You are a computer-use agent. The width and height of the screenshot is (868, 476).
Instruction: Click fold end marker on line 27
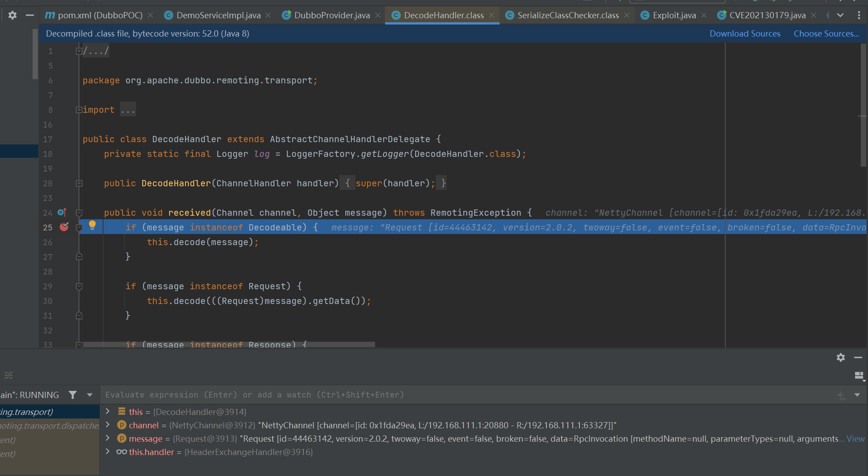(79, 257)
